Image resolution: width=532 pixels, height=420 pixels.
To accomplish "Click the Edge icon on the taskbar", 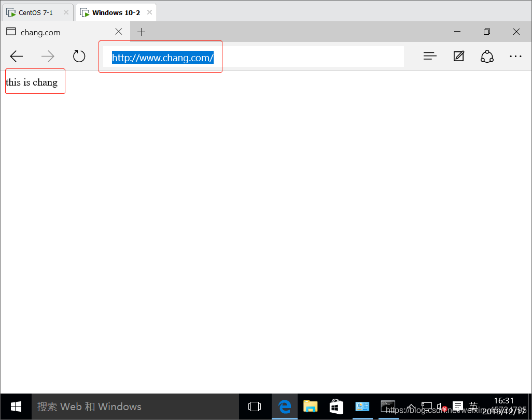I will coord(285,407).
